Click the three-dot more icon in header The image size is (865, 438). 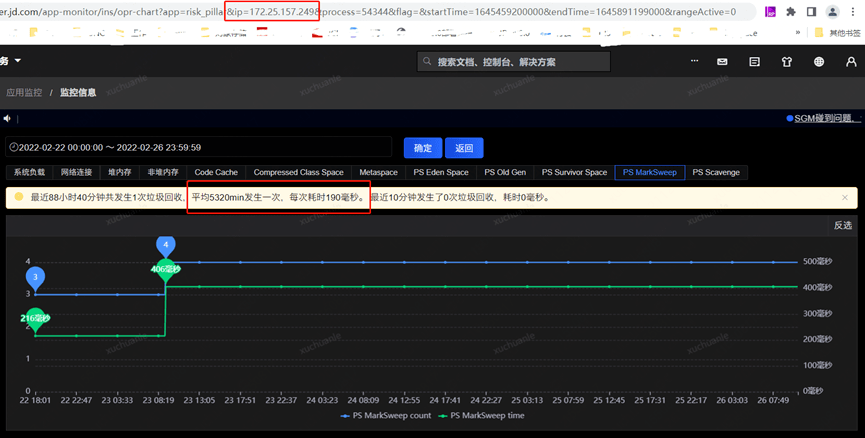(693, 62)
